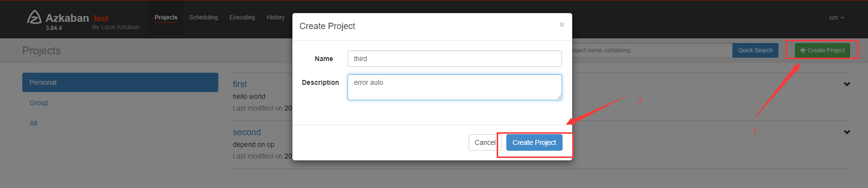Open the Projects navigation tab

click(x=166, y=17)
